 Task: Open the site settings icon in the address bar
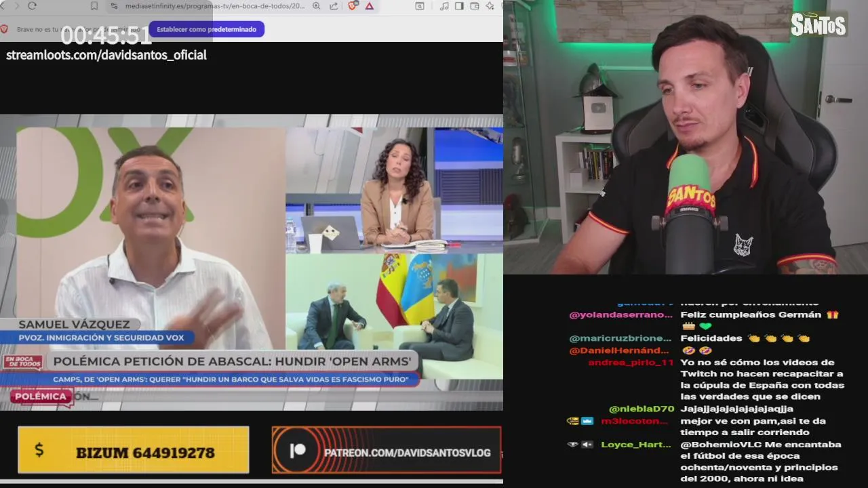pyautogui.click(x=114, y=5)
